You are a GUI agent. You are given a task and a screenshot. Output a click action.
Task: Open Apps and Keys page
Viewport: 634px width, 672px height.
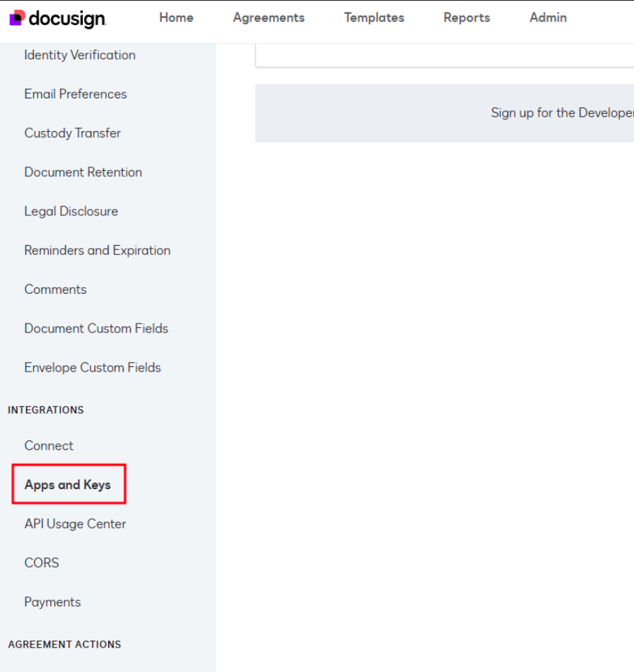(67, 485)
